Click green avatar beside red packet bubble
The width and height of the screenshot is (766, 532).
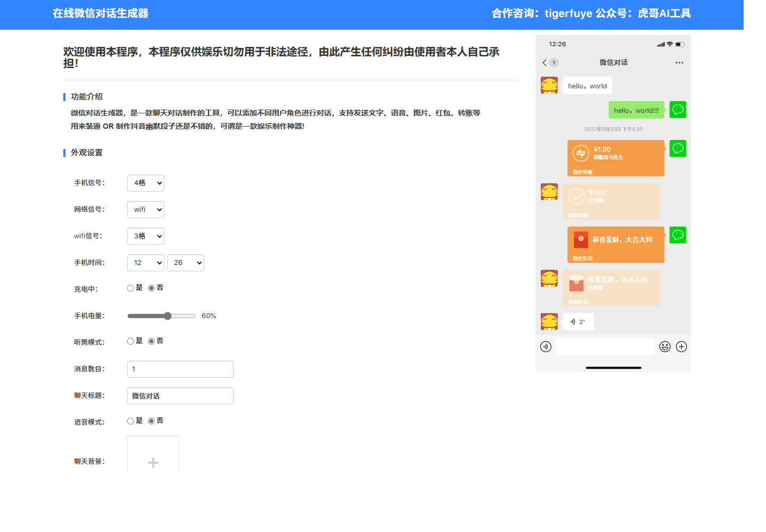tap(678, 235)
